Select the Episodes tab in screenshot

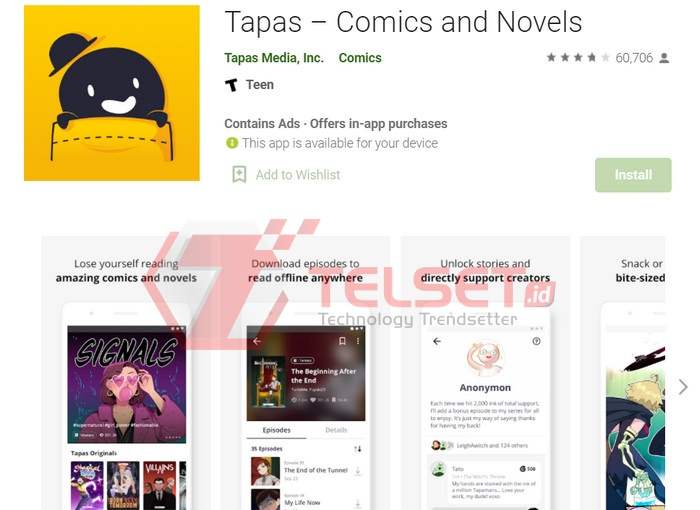point(276,430)
